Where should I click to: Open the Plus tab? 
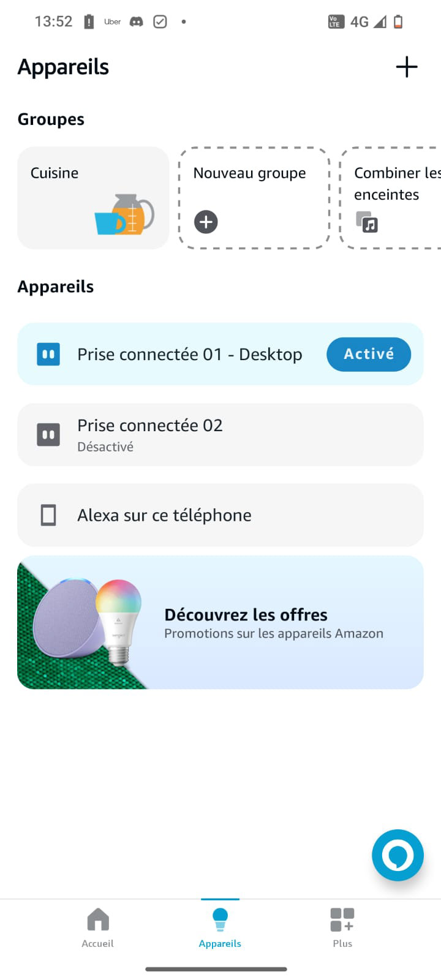pyautogui.click(x=342, y=928)
